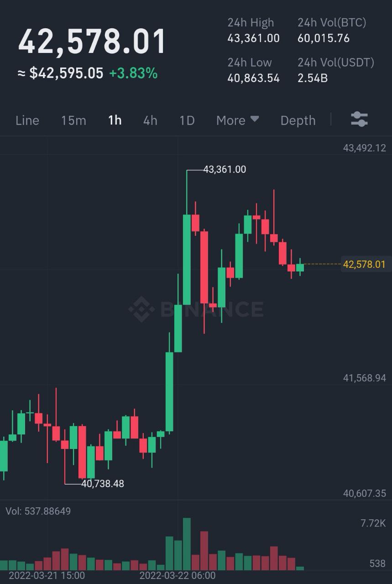Tap the 43,361.00 high price marker
Screen dimensions: 392x584
225,170
